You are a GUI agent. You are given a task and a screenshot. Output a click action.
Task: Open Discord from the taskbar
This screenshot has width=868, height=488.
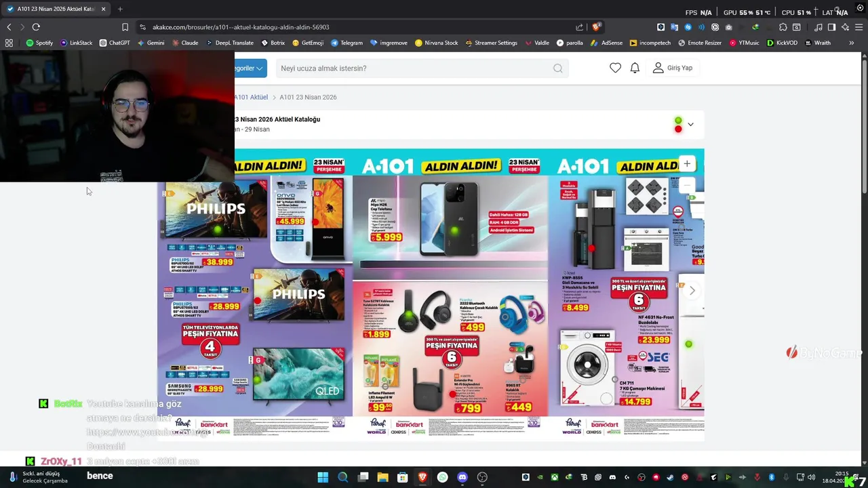[x=462, y=477]
